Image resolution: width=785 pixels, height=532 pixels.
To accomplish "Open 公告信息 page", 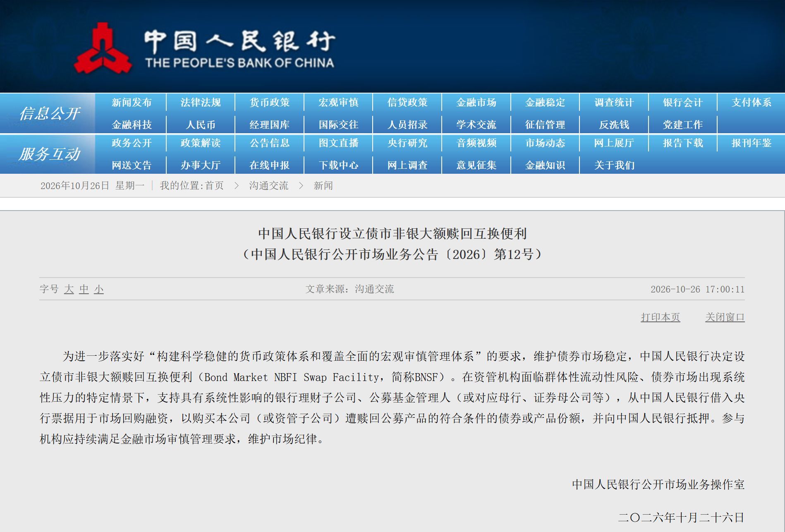I will (270, 143).
